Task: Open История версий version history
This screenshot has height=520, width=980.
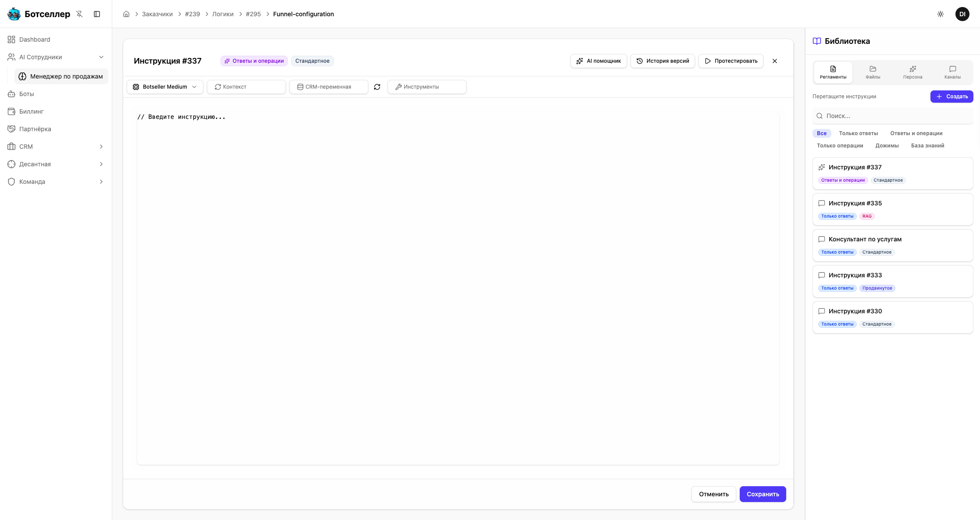Action: pyautogui.click(x=663, y=61)
